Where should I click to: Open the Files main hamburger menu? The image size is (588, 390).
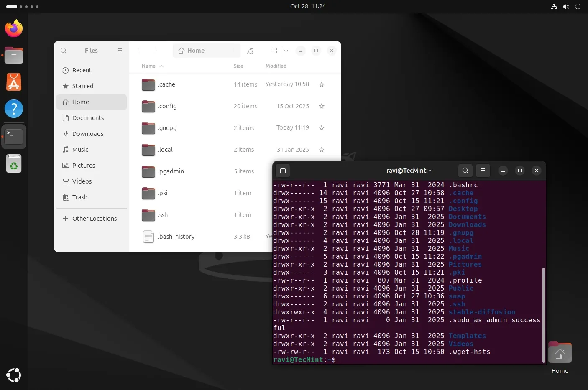120,51
